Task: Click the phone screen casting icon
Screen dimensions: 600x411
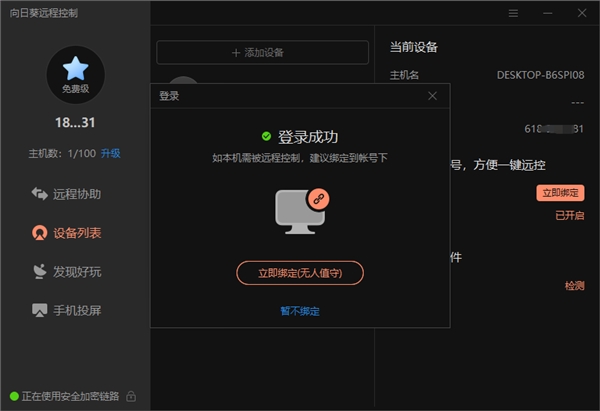Action: coord(39,310)
